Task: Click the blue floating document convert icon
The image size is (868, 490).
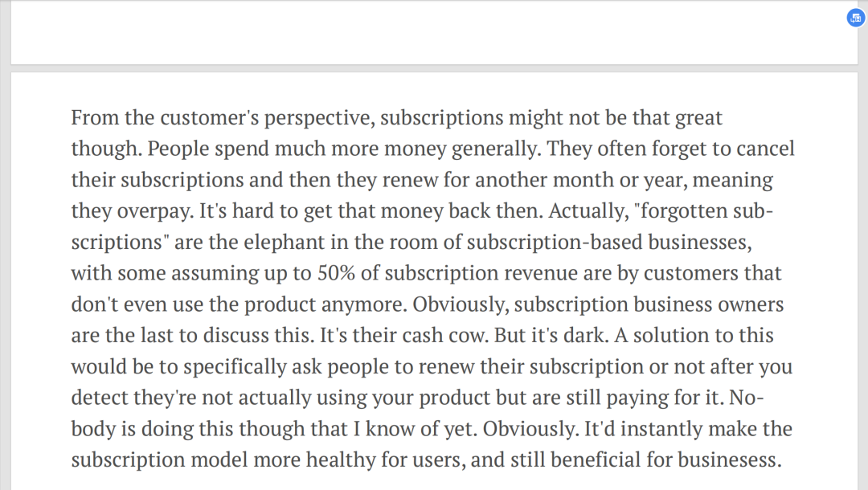Action: coord(856,18)
